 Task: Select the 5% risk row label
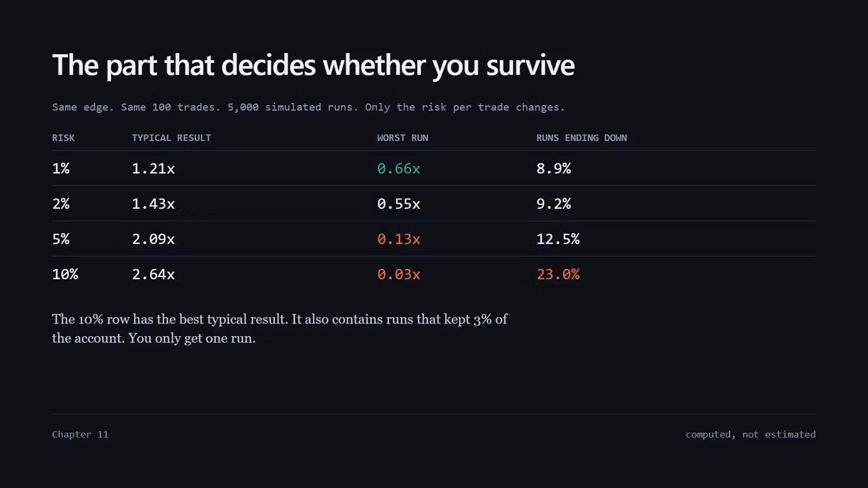[61, 239]
